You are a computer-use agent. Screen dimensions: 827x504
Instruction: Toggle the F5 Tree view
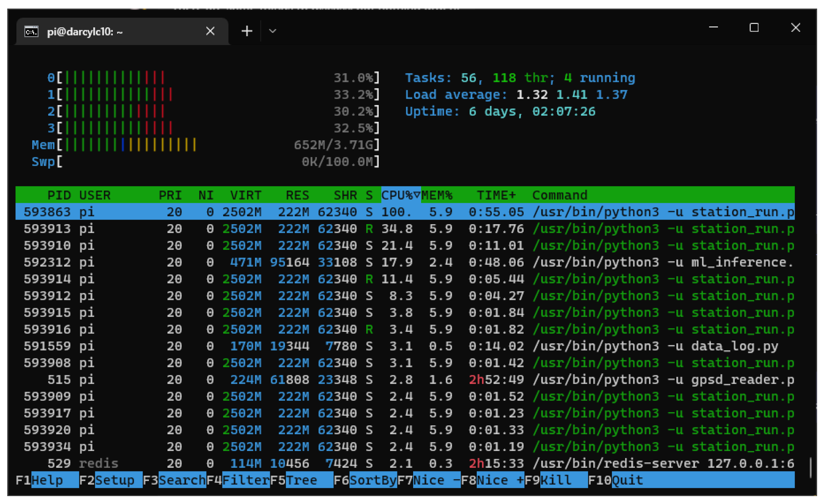[x=302, y=480]
